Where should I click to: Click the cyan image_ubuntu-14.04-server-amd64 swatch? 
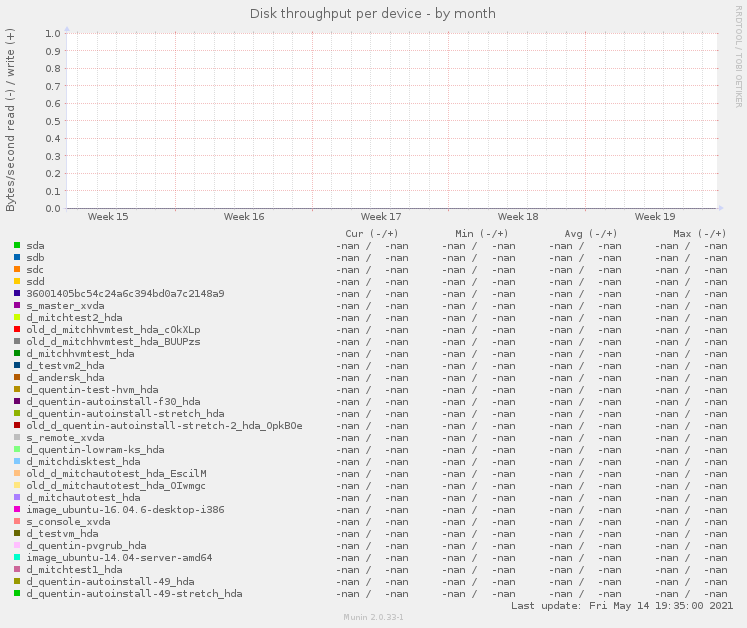(17, 557)
